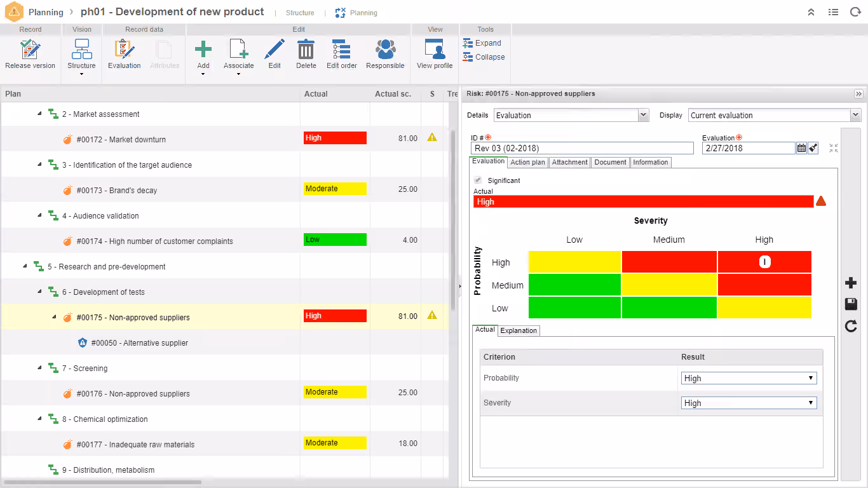This screenshot has width=868, height=488.
Task: Open the Display dropdown
Action: (x=775, y=115)
